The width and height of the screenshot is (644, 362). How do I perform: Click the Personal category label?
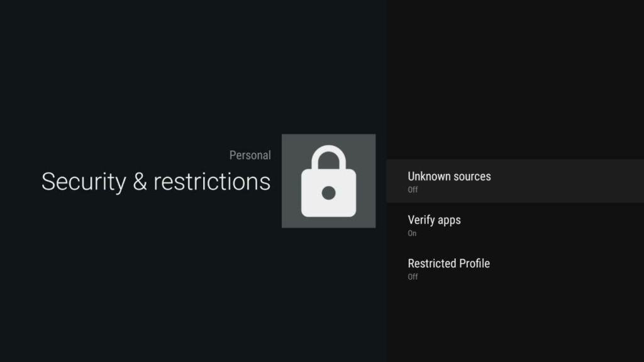click(250, 155)
